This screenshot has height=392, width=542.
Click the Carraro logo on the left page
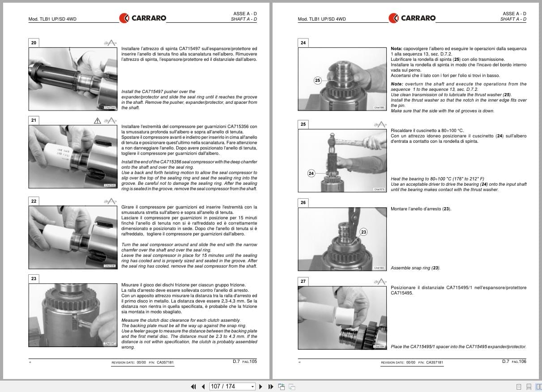tap(143, 18)
